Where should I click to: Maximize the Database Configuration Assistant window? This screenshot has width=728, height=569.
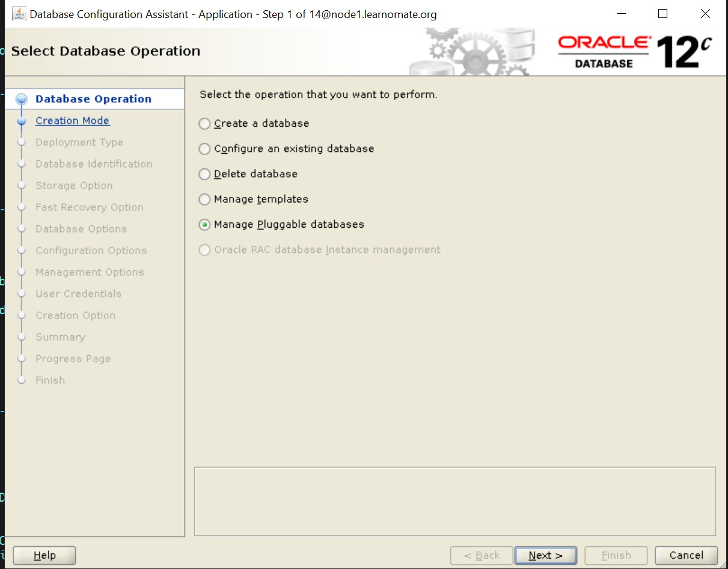coord(662,14)
